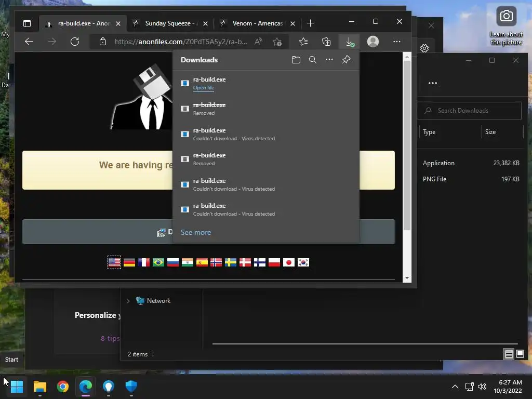Select the Japanese flag language
Viewport: 532px width, 399px height.
click(x=289, y=262)
